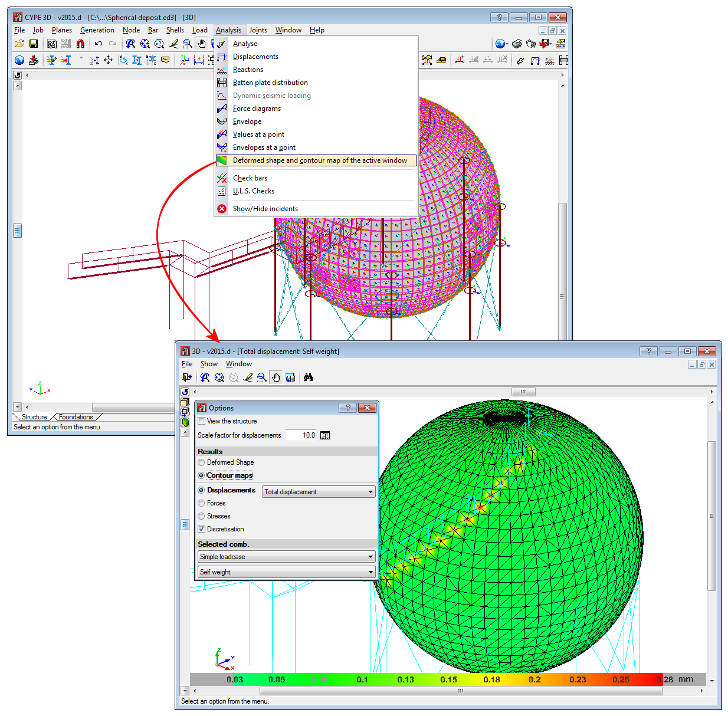Select the Displacements radio button

(x=201, y=490)
